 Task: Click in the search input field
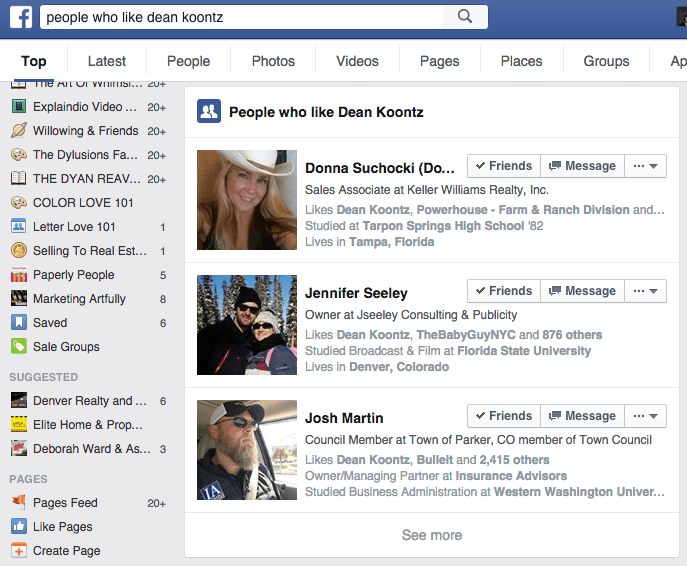[241, 17]
